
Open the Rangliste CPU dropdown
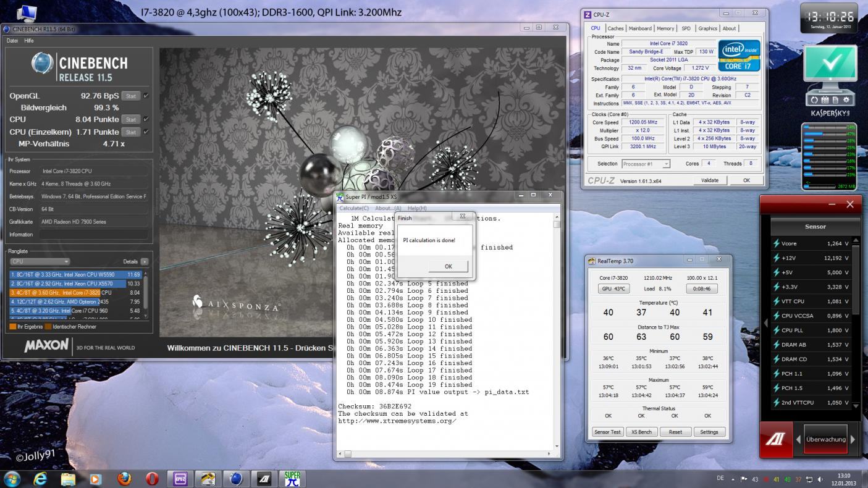click(x=40, y=261)
